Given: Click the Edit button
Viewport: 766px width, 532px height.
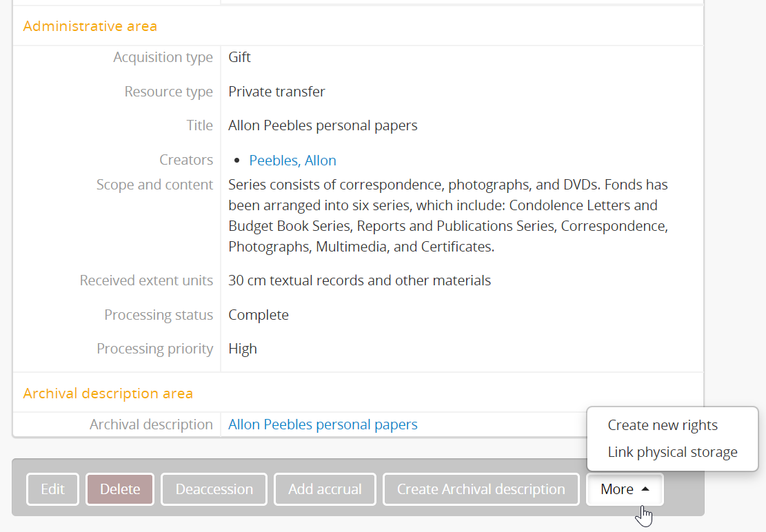Looking at the screenshot, I should pos(52,489).
